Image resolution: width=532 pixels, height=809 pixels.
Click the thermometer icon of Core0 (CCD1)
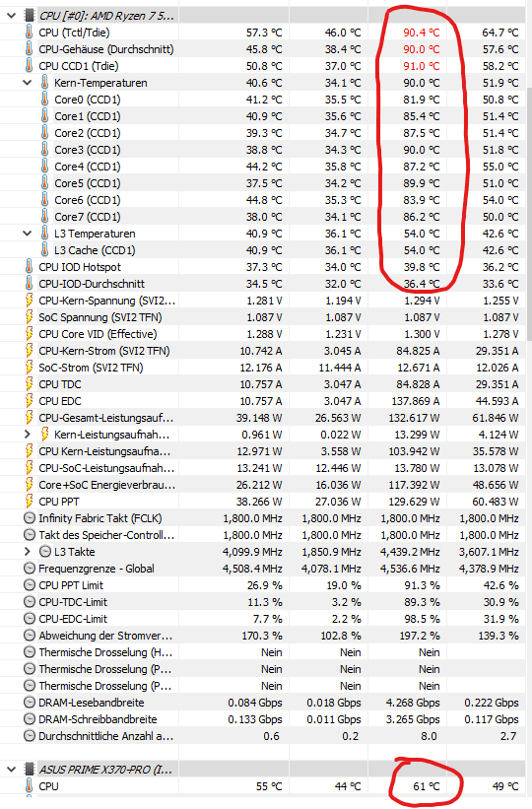click(x=44, y=100)
